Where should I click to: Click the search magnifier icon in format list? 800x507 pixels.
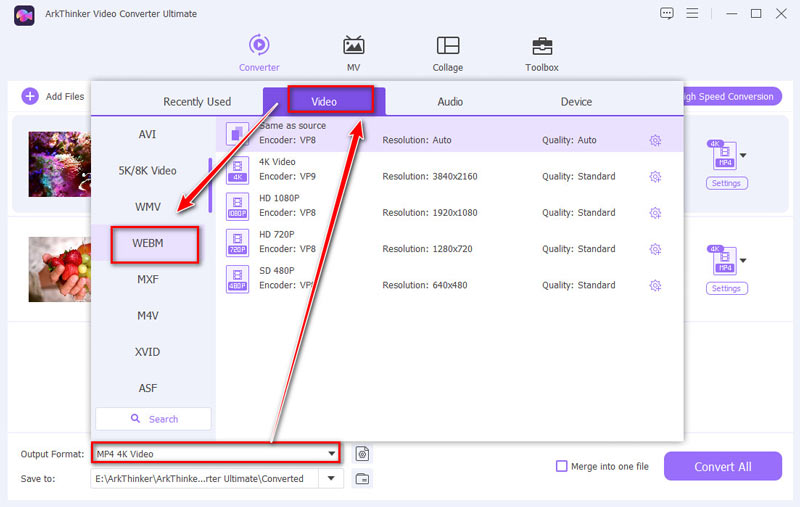(135, 418)
